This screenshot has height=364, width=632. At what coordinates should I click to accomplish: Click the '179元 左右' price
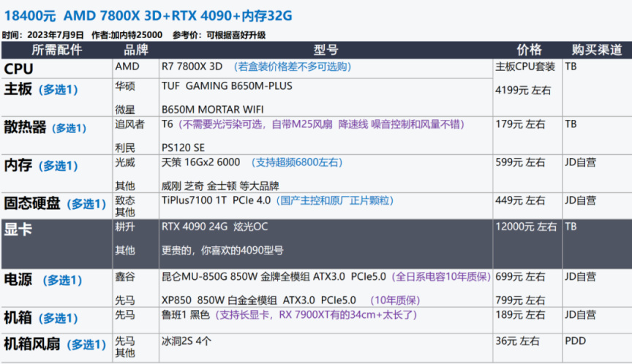[520, 124]
